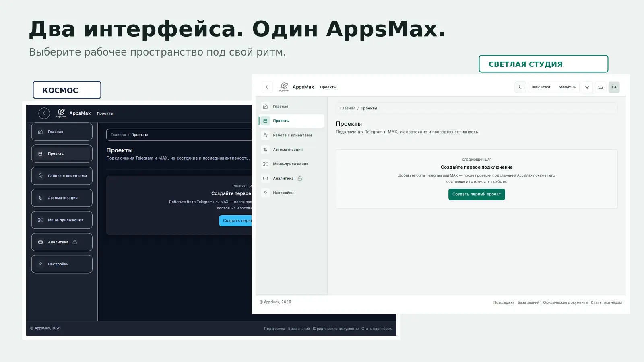Open the graduation cap learning icon

pos(587,87)
